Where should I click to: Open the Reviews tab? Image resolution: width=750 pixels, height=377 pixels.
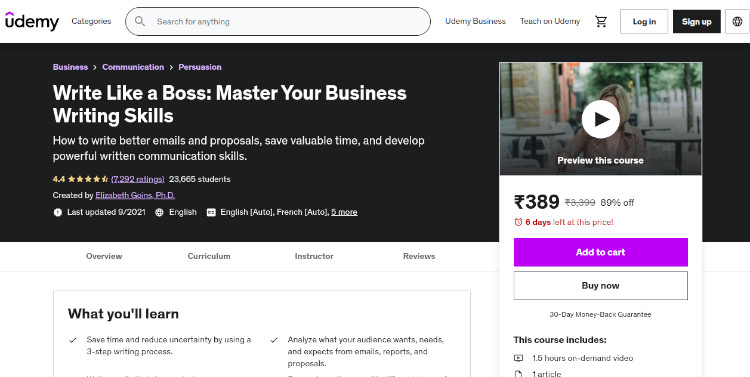(x=419, y=256)
